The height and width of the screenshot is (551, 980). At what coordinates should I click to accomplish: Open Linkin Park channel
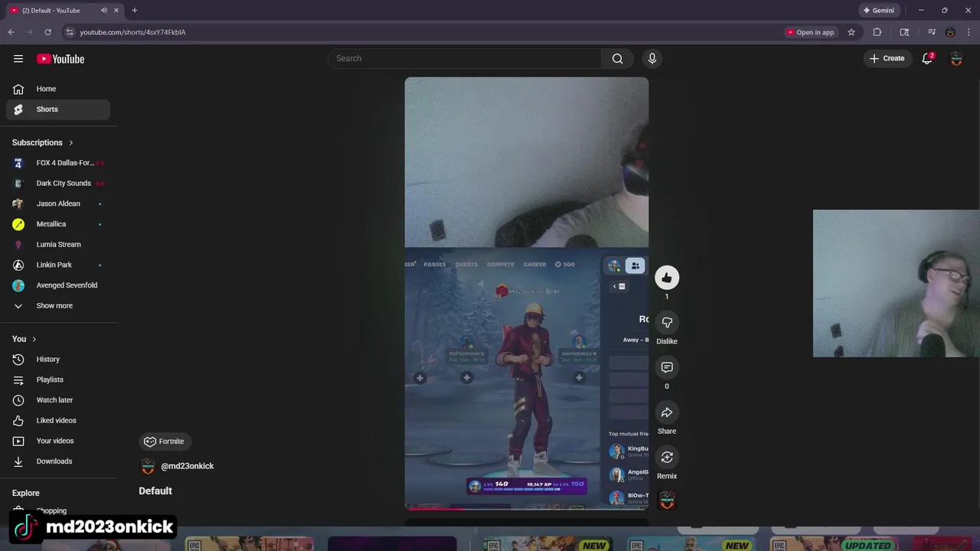point(58,265)
